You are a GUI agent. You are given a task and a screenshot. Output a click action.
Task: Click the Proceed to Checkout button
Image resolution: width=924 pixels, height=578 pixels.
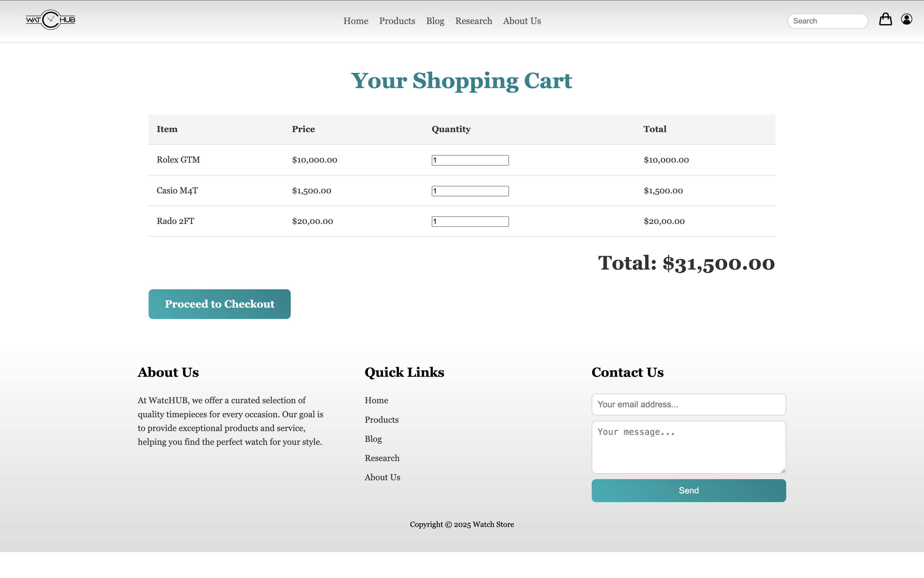[219, 304]
